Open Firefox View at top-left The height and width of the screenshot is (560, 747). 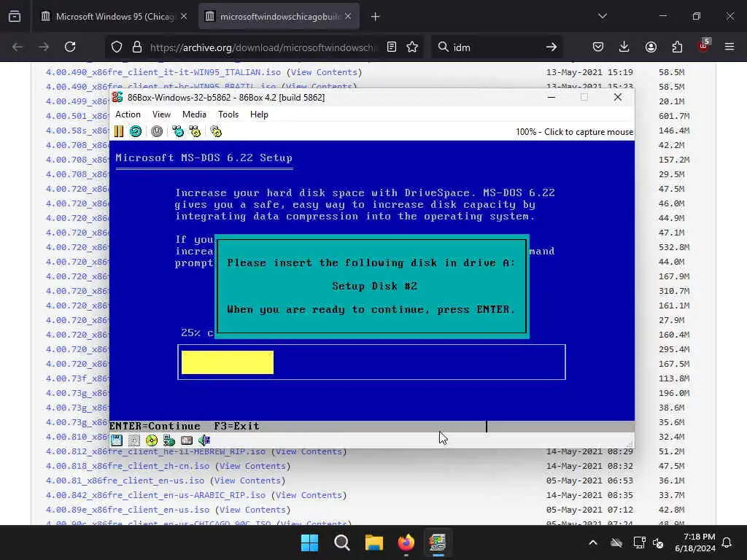15,17
